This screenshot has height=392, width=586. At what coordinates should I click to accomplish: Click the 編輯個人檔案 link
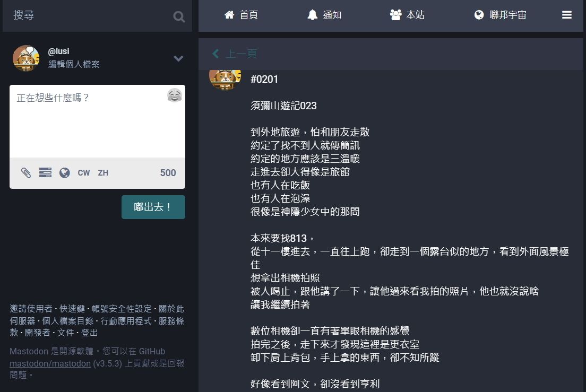coord(74,64)
